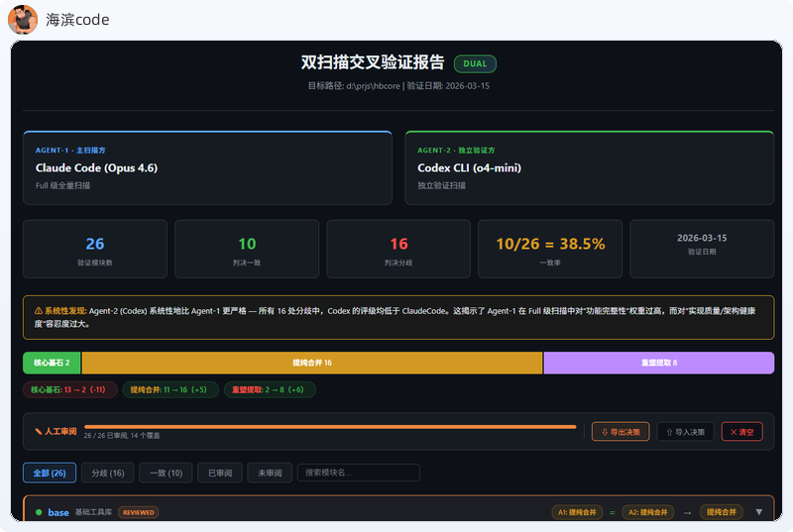The image size is (793, 532).
Task: Click the red 清空 clear button
Action: click(741, 432)
